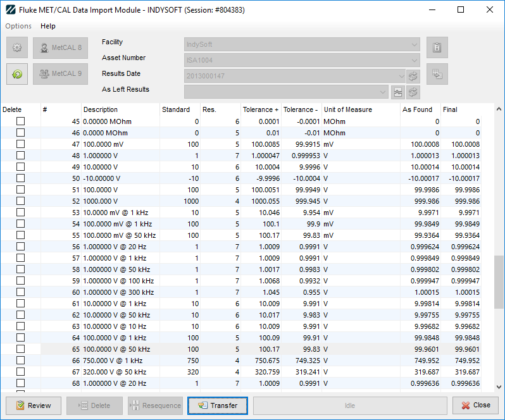Viewport: 505px width, 420px height.
Task: Mark row 65 Delete checkbox
Action: 20,349
